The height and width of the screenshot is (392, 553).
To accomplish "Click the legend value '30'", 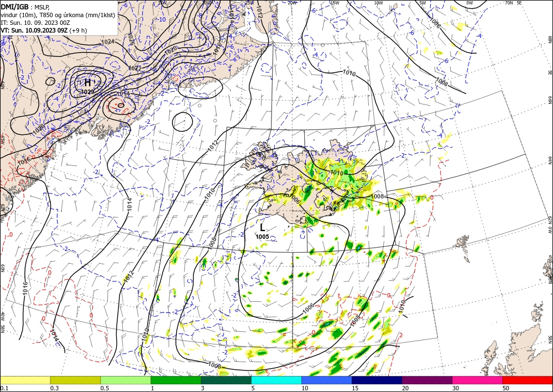I will coord(456,388).
